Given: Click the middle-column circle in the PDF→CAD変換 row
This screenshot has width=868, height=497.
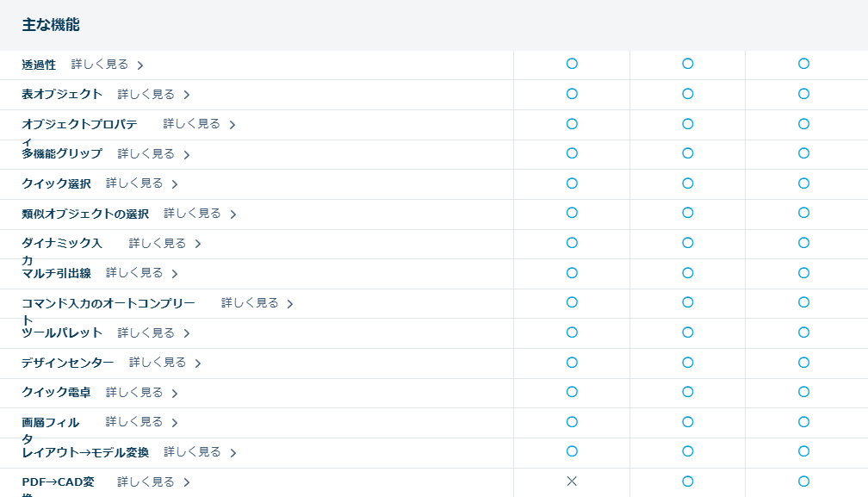Looking at the screenshot, I should click(x=687, y=481).
